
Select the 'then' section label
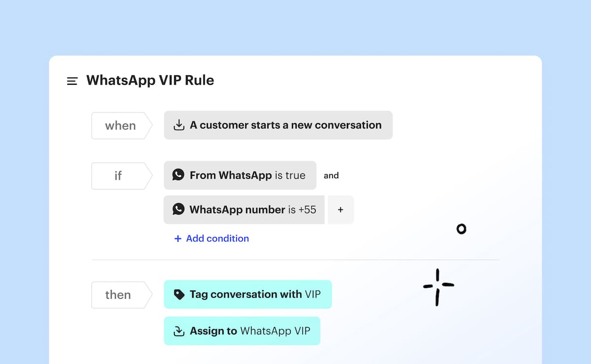tap(118, 295)
